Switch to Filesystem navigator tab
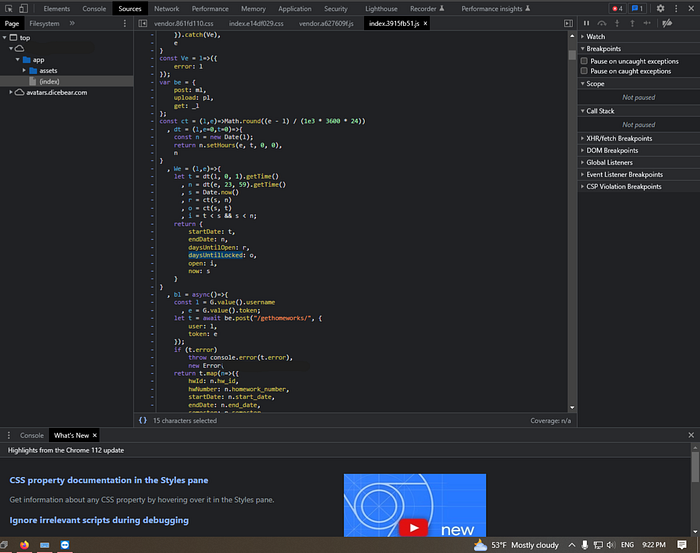The image size is (700, 553). pyautogui.click(x=44, y=24)
